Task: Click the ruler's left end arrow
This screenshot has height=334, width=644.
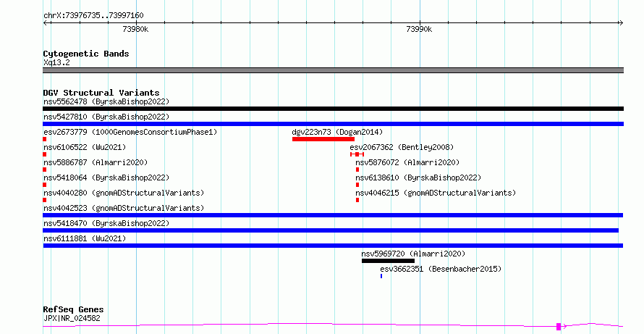Action: point(46,23)
